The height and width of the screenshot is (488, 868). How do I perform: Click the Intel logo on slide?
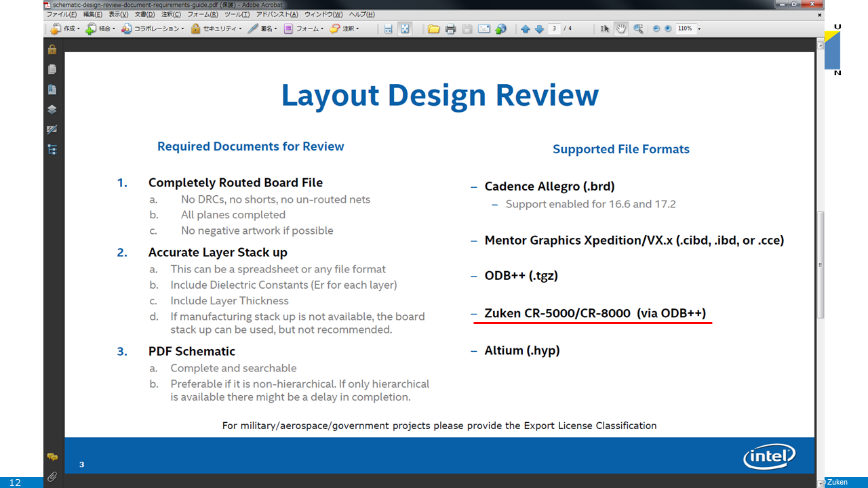(x=769, y=456)
